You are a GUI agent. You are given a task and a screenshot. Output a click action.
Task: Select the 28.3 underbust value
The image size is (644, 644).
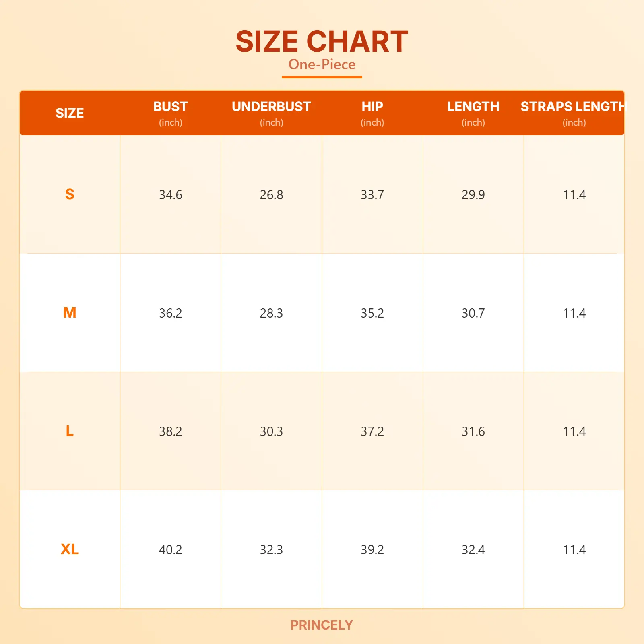pos(271,313)
